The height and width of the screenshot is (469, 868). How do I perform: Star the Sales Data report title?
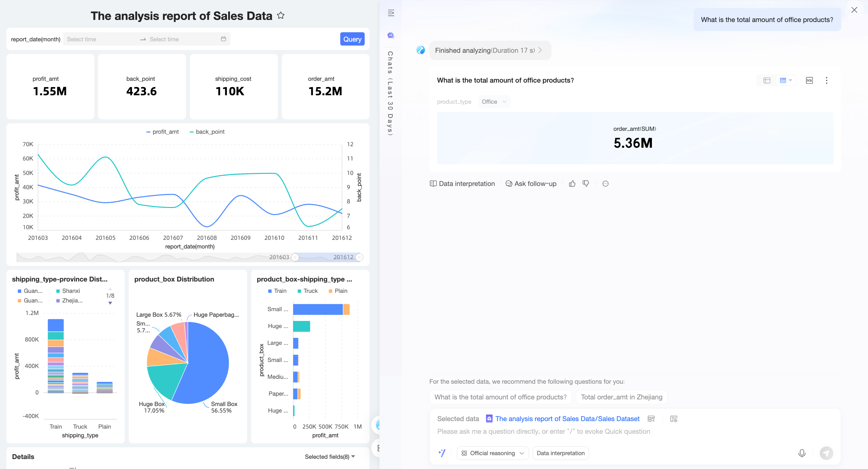[281, 15]
